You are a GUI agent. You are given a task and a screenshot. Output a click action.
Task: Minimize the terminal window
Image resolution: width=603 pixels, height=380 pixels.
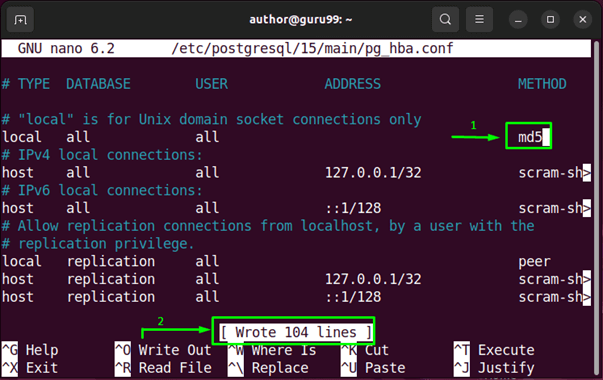[518, 20]
